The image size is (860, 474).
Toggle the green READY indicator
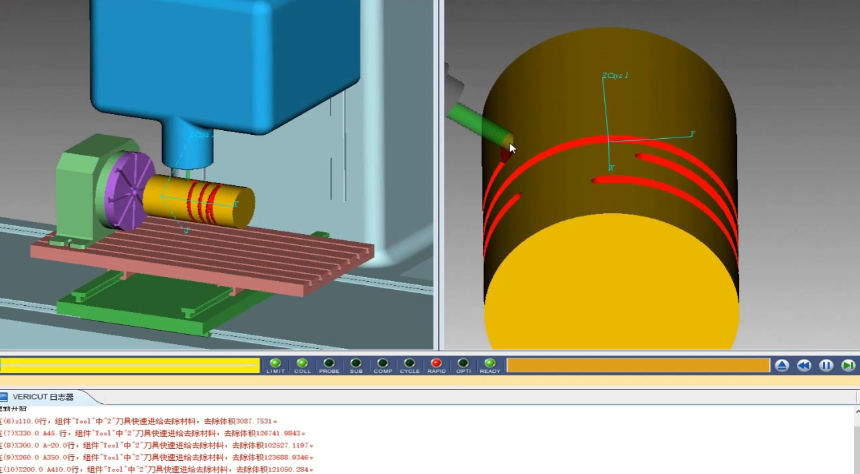click(x=490, y=364)
